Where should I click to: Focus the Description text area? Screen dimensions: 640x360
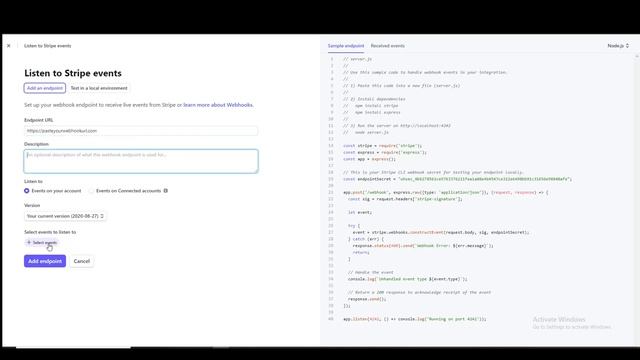(141, 161)
